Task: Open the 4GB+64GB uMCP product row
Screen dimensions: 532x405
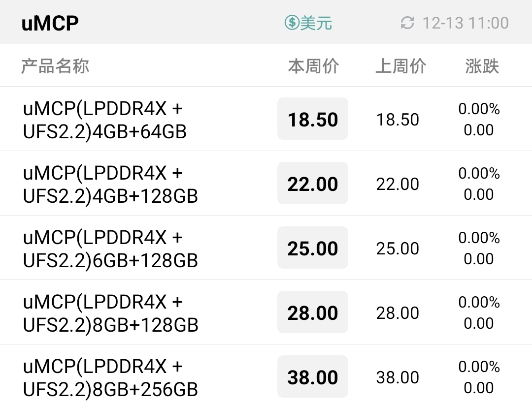Action: [x=266, y=119]
